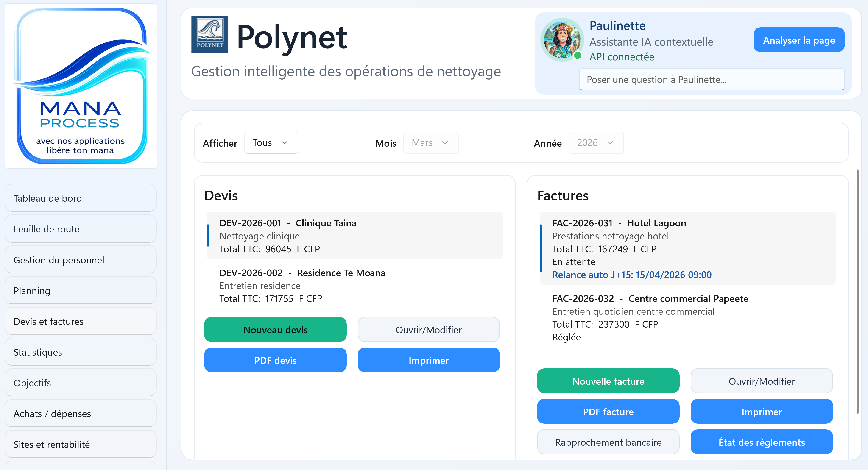Open the Planning sidebar entry

pyautogui.click(x=81, y=291)
